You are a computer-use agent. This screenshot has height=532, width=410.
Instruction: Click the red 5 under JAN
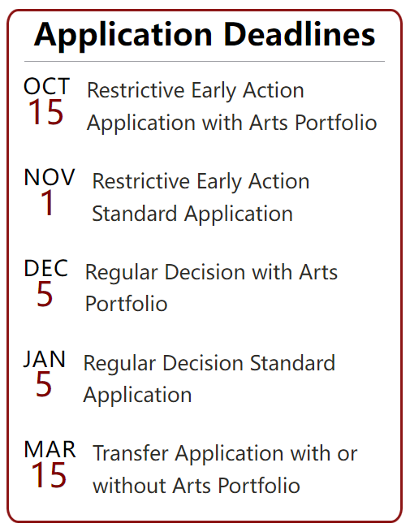point(44,385)
